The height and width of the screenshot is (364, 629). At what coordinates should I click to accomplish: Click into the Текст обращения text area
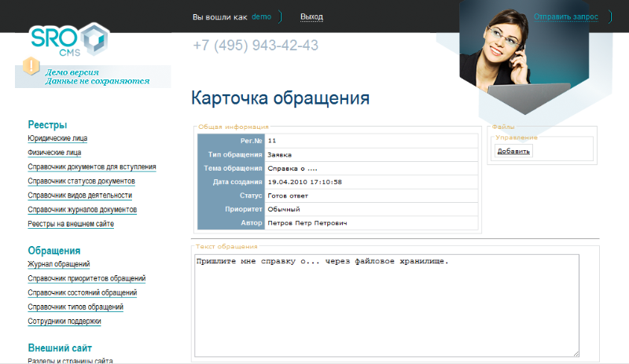click(385, 305)
